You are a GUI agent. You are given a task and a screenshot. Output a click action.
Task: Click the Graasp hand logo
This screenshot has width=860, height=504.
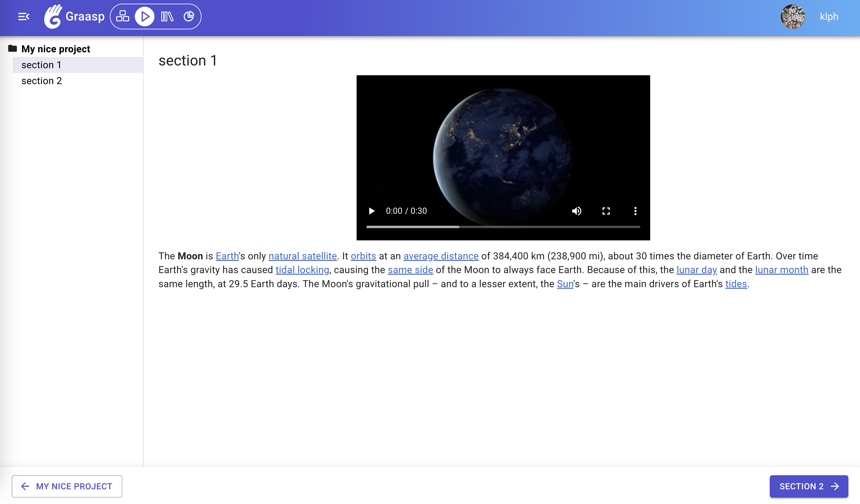(53, 17)
